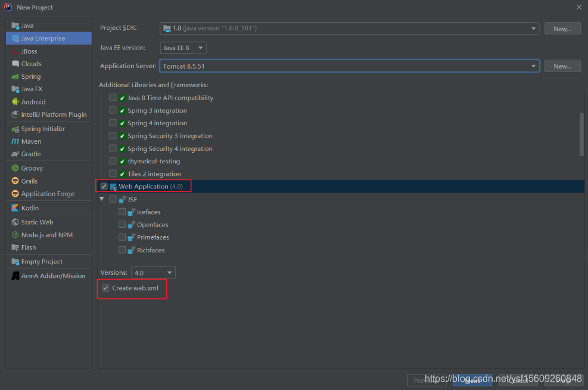This screenshot has height=390, width=588.
Task: Click the Grails icon
Action: coord(15,181)
